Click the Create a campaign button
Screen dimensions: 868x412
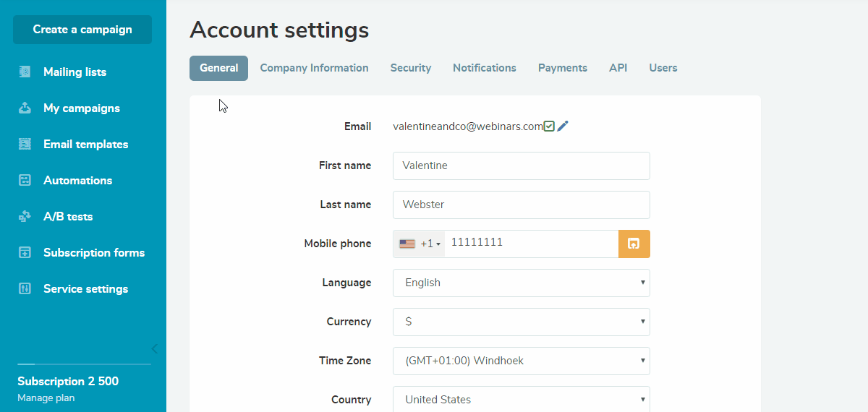82,30
